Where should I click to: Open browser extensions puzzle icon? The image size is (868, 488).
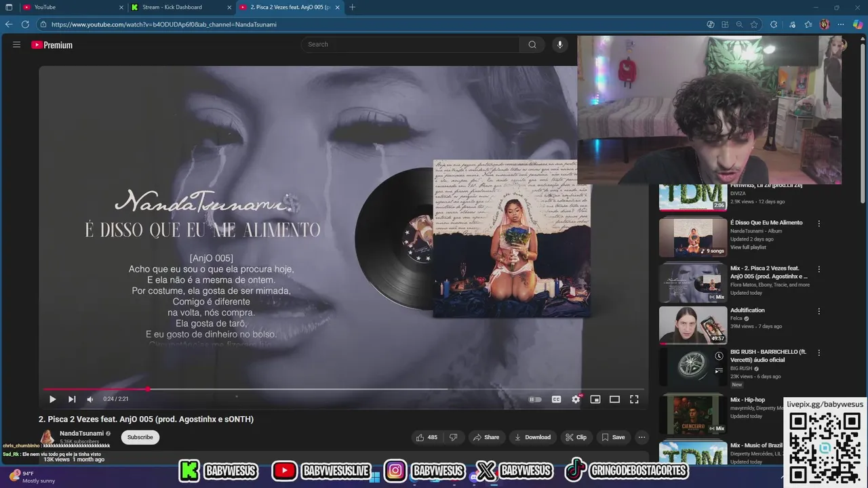(x=774, y=24)
